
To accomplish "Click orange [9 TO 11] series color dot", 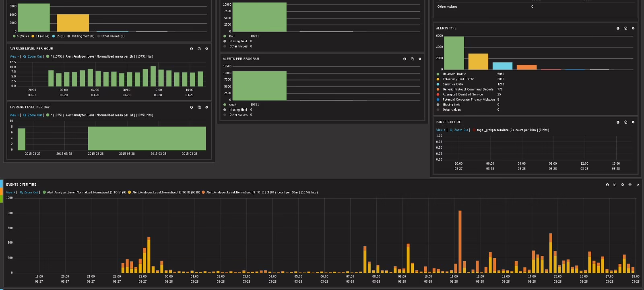I will [x=203, y=193].
